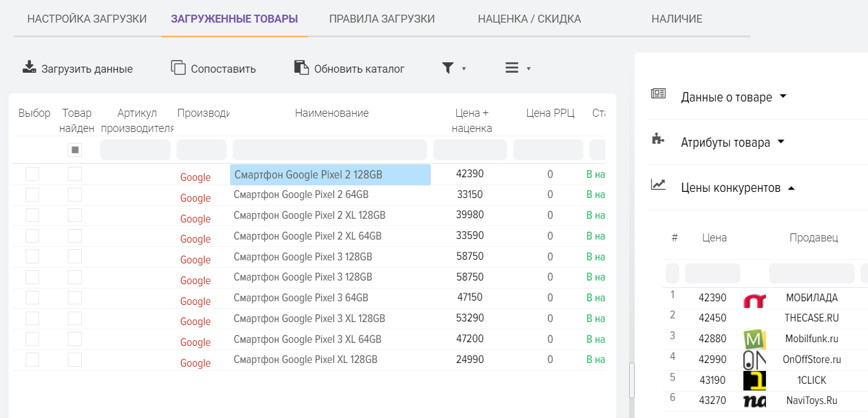The width and height of the screenshot is (868, 418).
Task: Click the Наименование filter input field
Action: pos(330,150)
